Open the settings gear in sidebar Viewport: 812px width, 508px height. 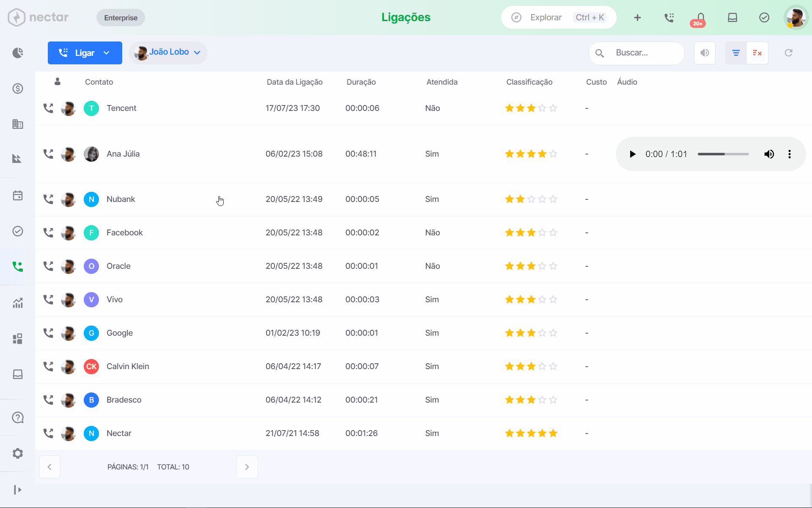[17, 453]
